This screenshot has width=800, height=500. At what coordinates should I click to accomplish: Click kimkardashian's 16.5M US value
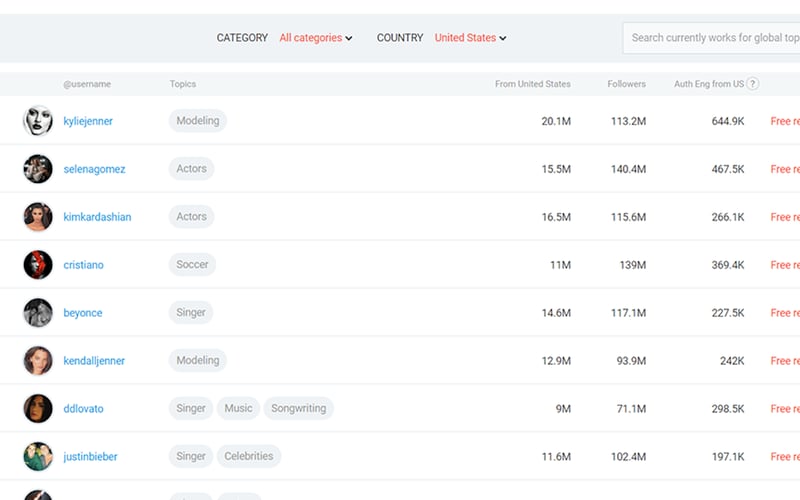(556, 217)
